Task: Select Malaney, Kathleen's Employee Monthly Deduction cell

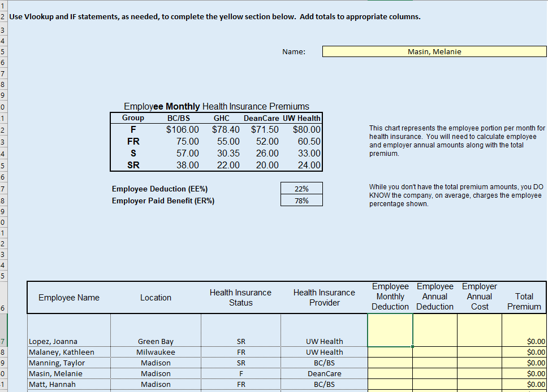Action: tap(390, 352)
